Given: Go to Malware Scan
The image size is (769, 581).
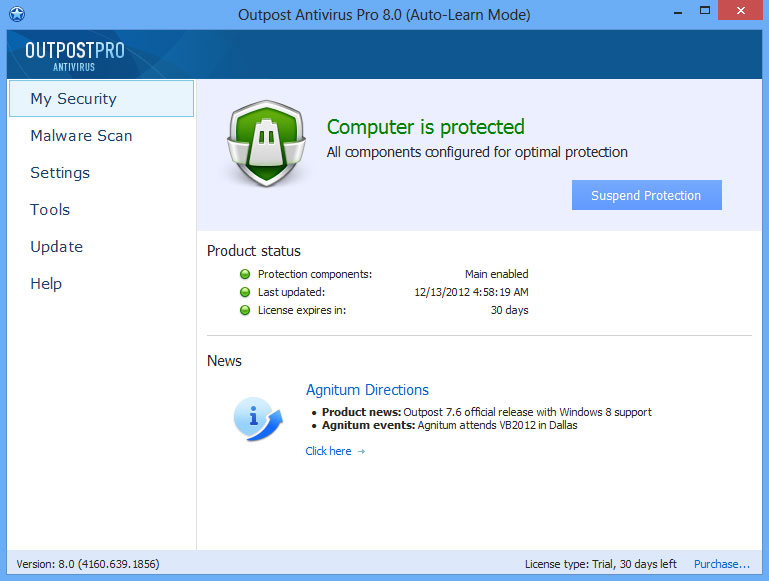Looking at the screenshot, I should [81, 136].
